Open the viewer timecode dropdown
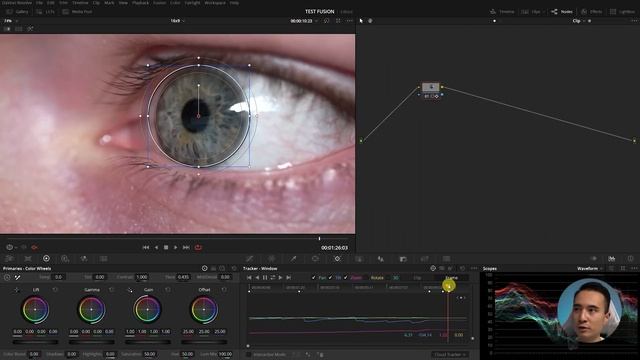 [x=304, y=21]
